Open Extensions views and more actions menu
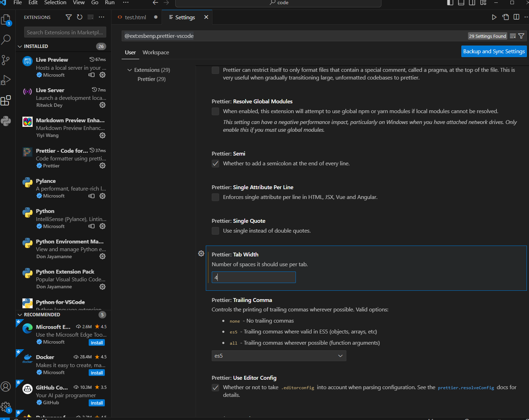The height and width of the screenshot is (420, 529). point(102,17)
